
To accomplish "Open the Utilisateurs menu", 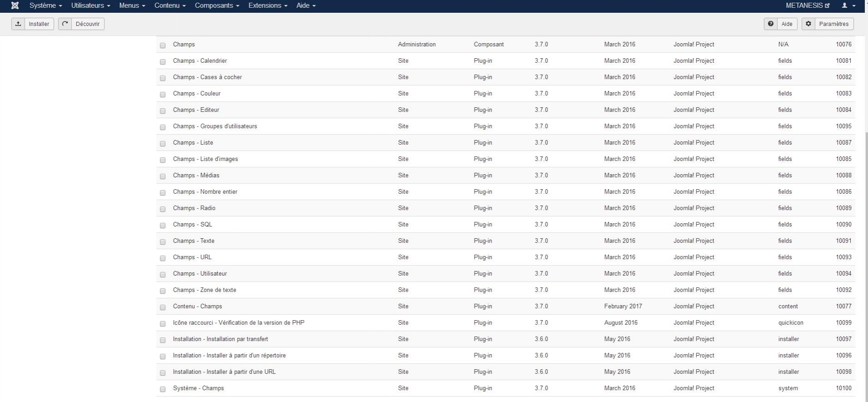I will 90,5.
